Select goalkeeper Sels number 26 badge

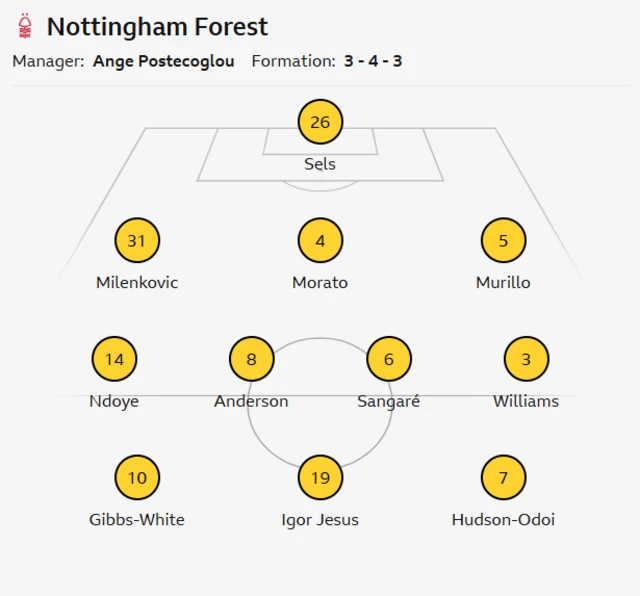pyautogui.click(x=320, y=123)
